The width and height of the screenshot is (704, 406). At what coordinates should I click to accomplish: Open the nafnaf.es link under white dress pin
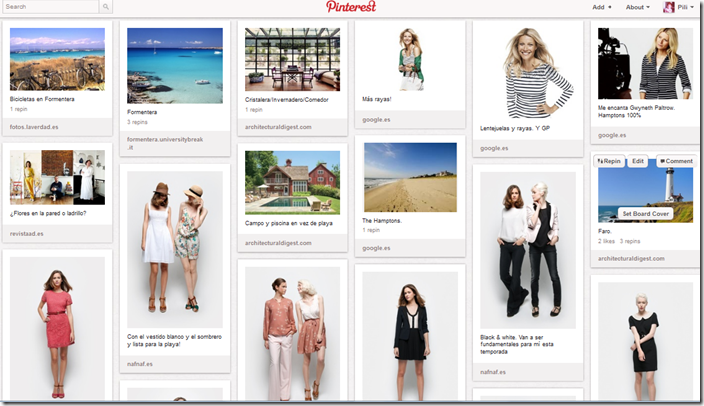[140, 364]
